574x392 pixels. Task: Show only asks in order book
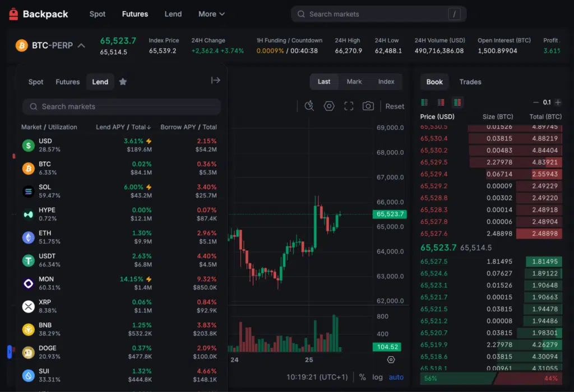[441, 102]
